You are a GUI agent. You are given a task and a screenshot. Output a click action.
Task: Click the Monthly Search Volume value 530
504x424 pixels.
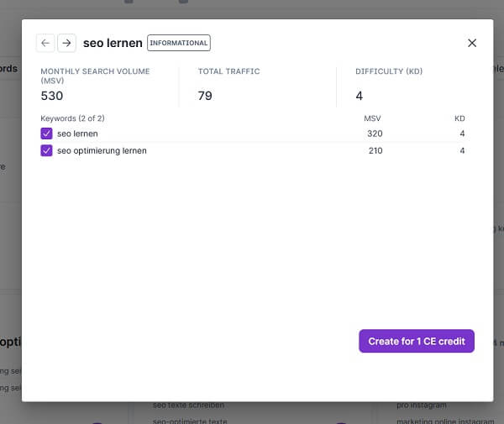52,96
